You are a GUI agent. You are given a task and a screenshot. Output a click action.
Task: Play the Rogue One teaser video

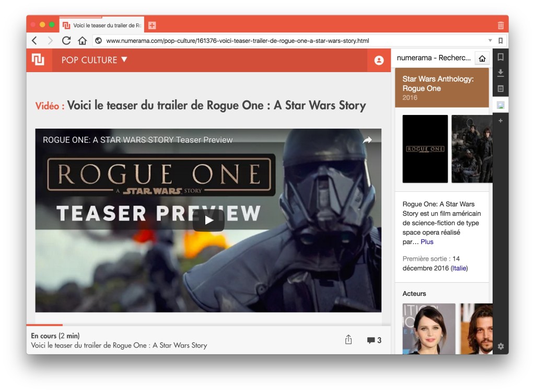click(208, 220)
